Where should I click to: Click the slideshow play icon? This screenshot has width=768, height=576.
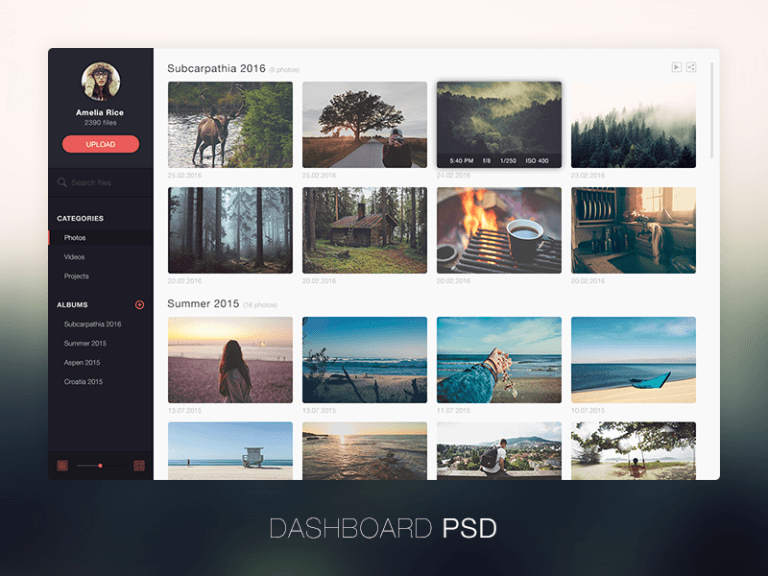[676, 67]
